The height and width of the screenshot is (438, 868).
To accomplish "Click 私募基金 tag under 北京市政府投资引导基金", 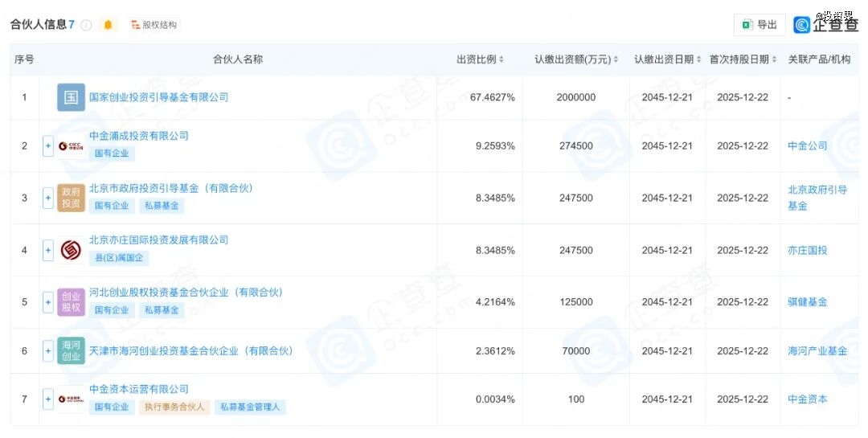I will 162,206.
